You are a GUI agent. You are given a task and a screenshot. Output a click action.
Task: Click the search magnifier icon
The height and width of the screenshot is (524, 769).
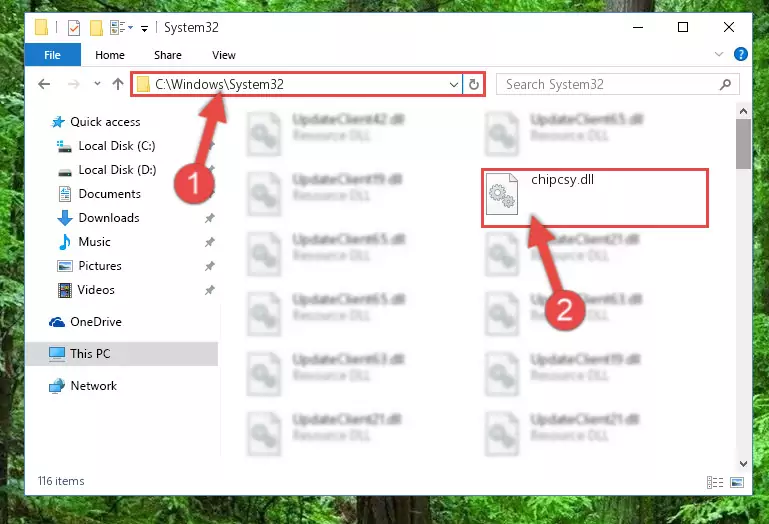click(x=725, y=84)
